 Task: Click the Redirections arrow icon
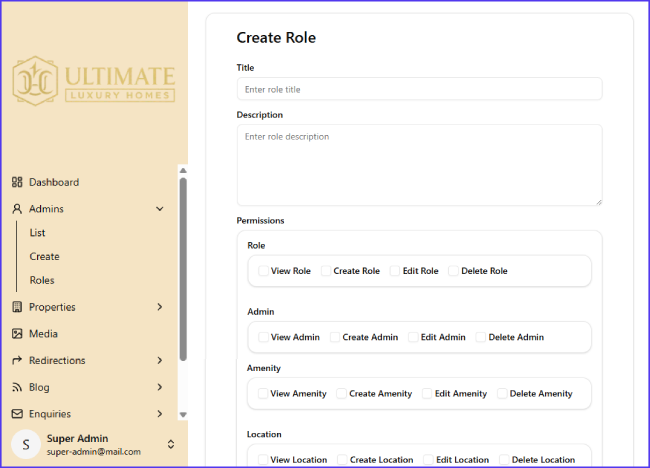coord(17,360)
